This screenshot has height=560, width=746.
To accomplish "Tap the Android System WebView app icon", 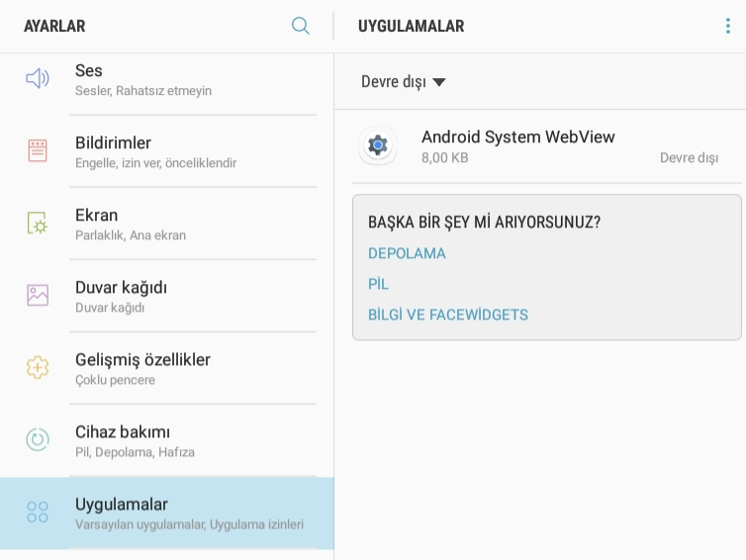I will click(378, 145).
